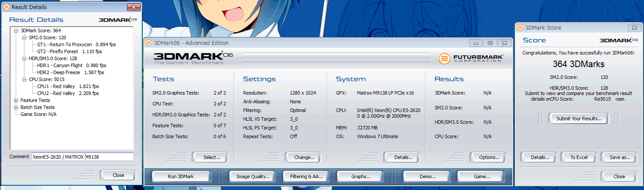Click the Repeat Tests Off value
Image resolution: width=644 pixels, height=190 pixels.
pyautogui.click(x=293, y=136)
